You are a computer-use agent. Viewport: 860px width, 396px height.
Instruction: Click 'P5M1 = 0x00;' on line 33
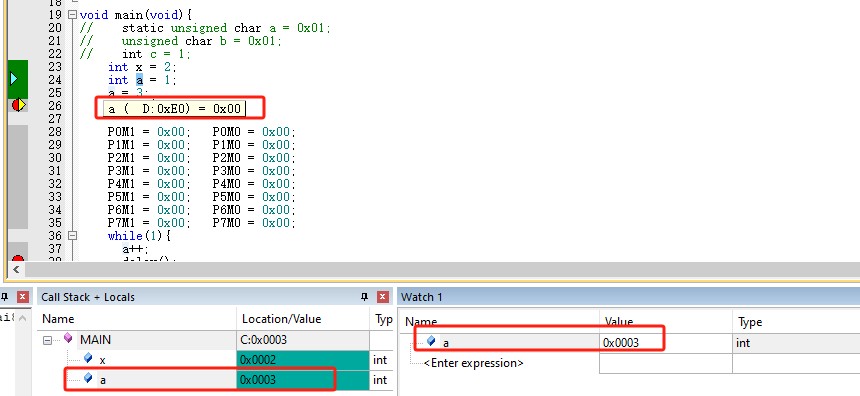tap(149, 197)
